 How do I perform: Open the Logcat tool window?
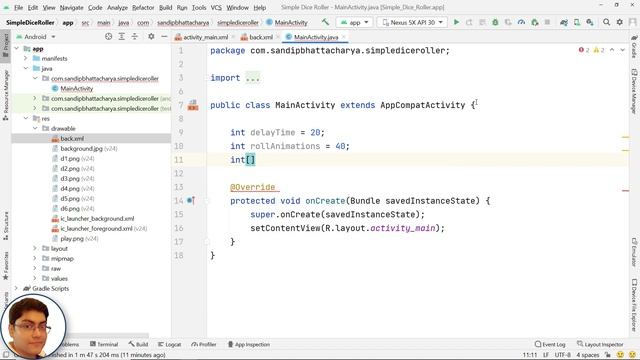169,344
